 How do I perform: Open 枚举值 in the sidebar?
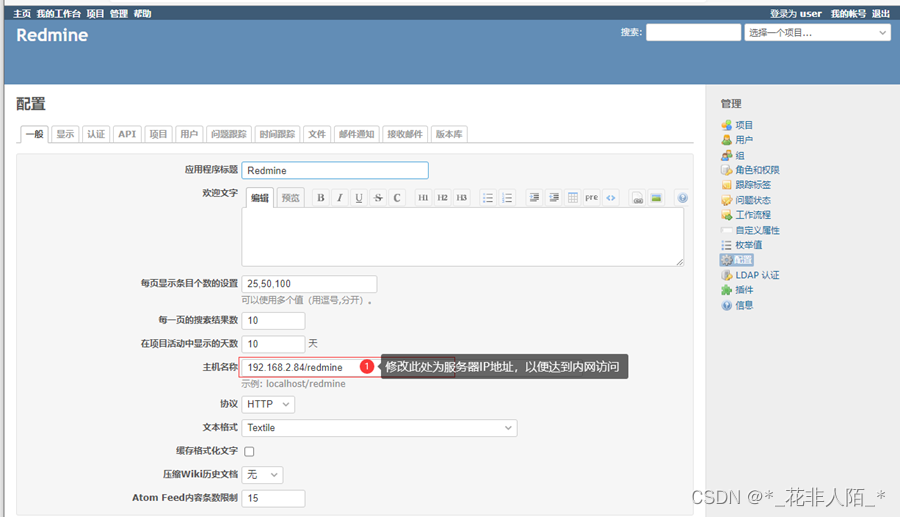pyautogui.click(x=748, y=245)
